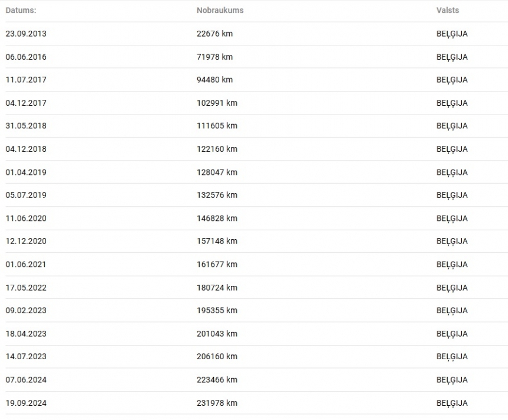508x420 pixels.
Task: Select the 06.06.2016 row date
Action: tap(26, 57)
